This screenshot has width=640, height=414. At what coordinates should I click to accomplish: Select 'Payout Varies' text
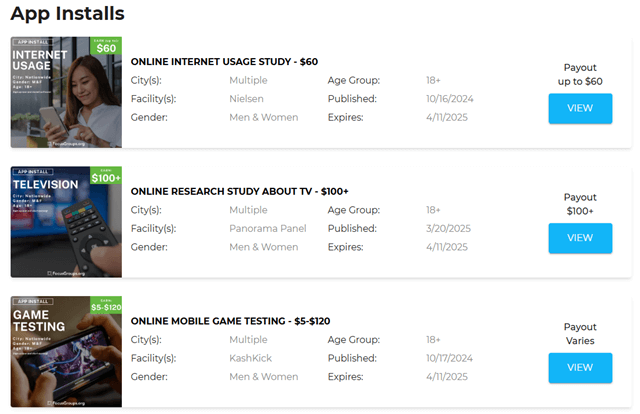click(x=580, y=334)
